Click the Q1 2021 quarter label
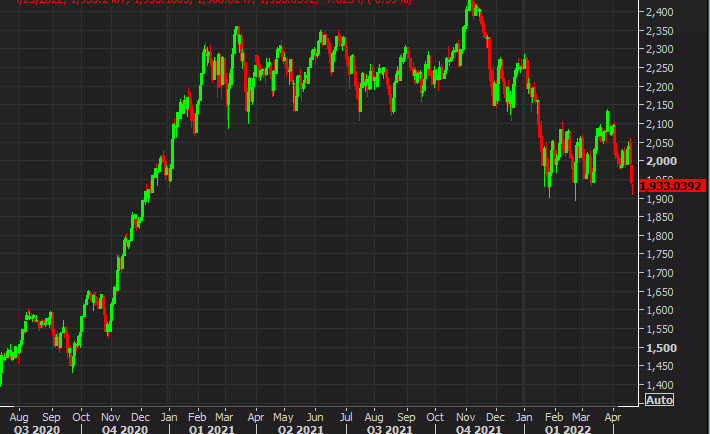This screenshot has height=434, width=710. point(213,428)
